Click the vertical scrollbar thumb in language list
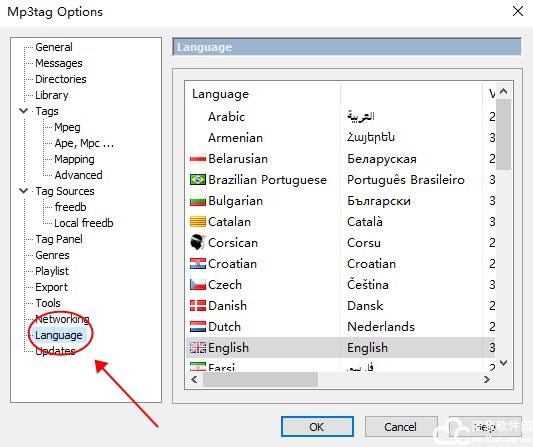 [x=504, y=135]
